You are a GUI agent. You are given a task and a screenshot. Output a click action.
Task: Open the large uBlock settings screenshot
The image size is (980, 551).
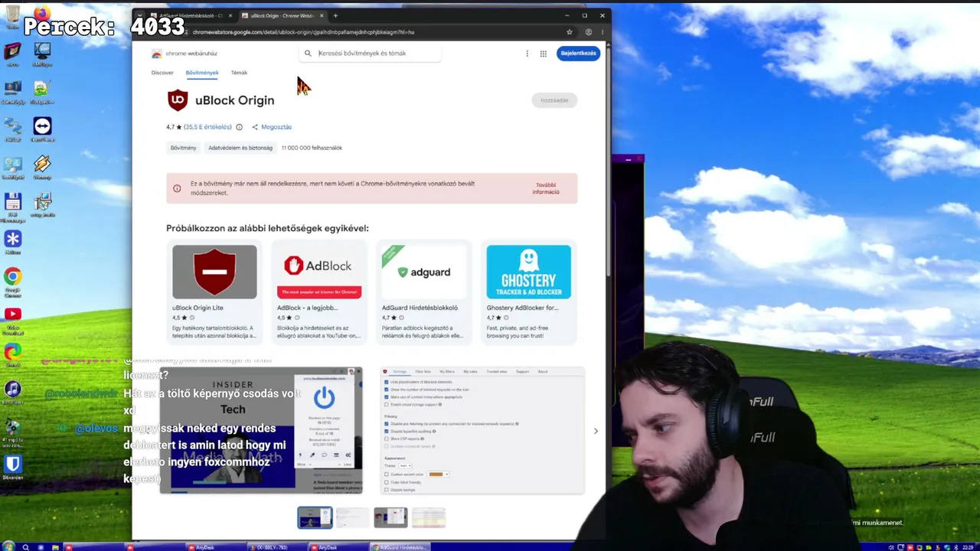pyautogui.click(x=482, y=430)
